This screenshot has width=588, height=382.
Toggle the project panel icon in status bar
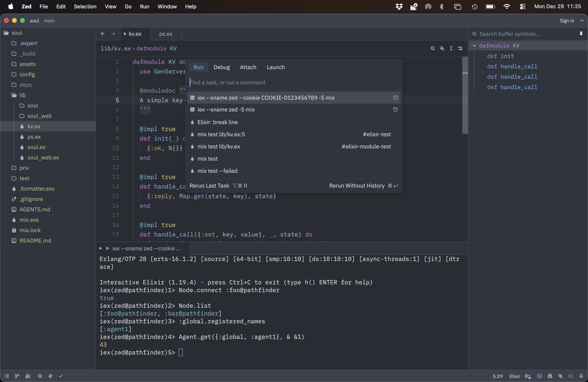[7, 376]
